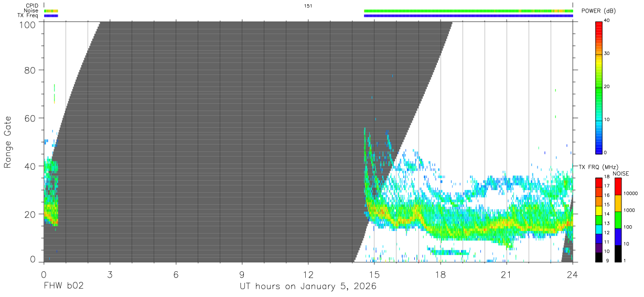Click the 'NOISE' legend title
This screenshot has width=644, height=297.
point(620,173)
